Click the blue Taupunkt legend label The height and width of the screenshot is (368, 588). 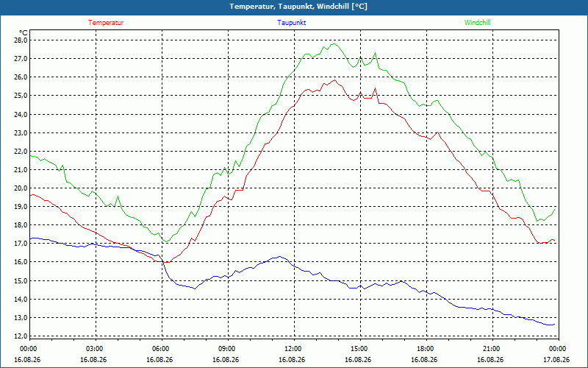pos(291,23)
